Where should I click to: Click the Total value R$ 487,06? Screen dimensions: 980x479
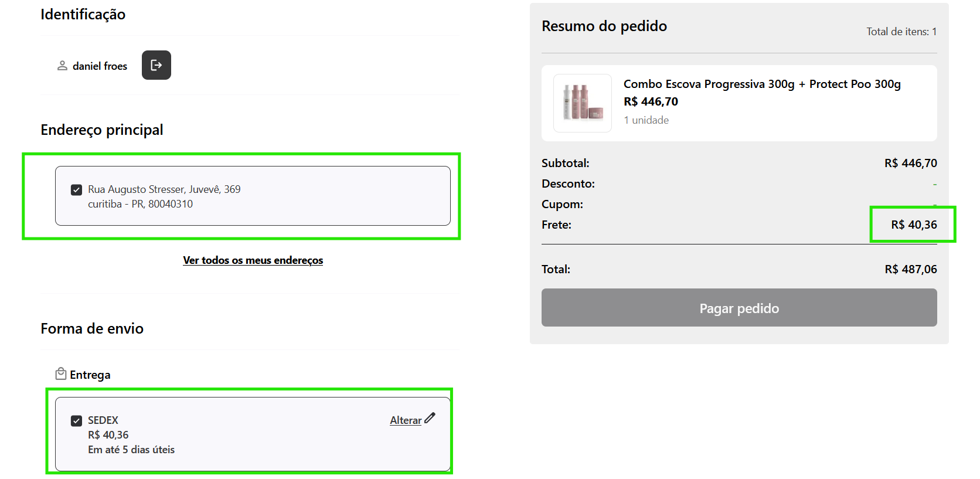[910, 269]
